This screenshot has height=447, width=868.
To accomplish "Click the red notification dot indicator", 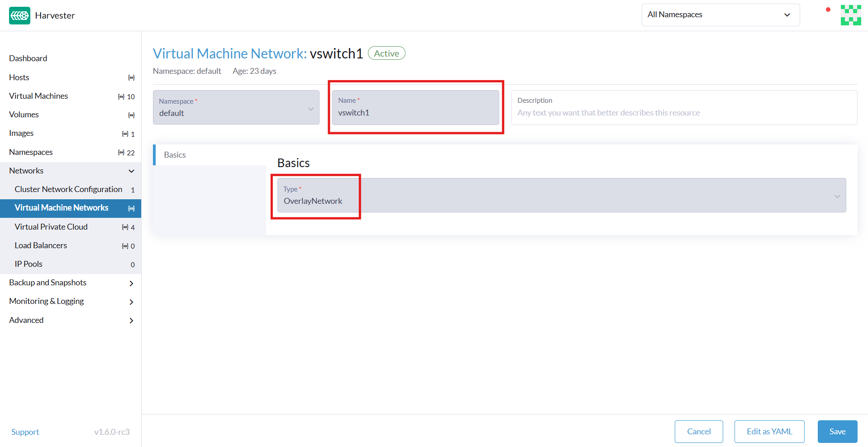I will [x=828, y=9].
